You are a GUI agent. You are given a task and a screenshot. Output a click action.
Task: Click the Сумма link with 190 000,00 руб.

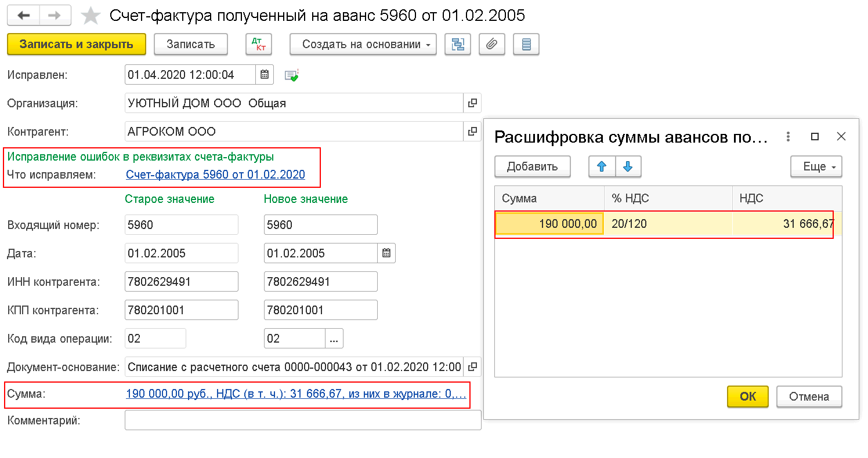296,394
